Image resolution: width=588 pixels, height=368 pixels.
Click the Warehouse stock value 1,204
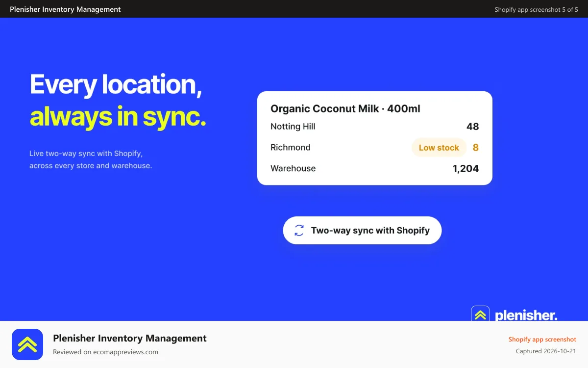(465, 169)
